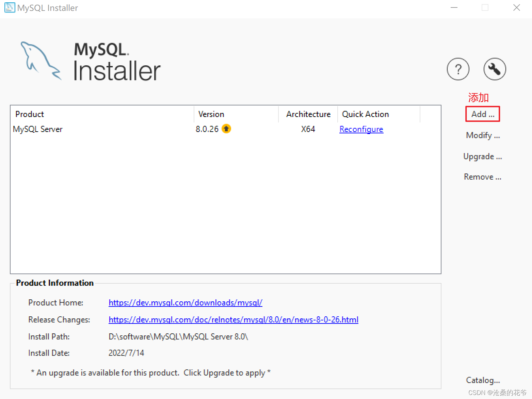Open the Product Home downloads link
The image size is (532, 399).
click(x=186, y=302)
